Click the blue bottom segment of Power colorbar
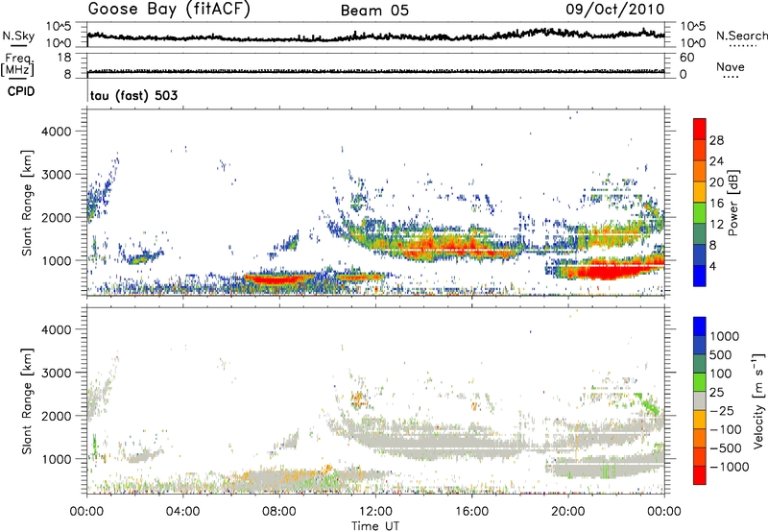 [700, 276]
